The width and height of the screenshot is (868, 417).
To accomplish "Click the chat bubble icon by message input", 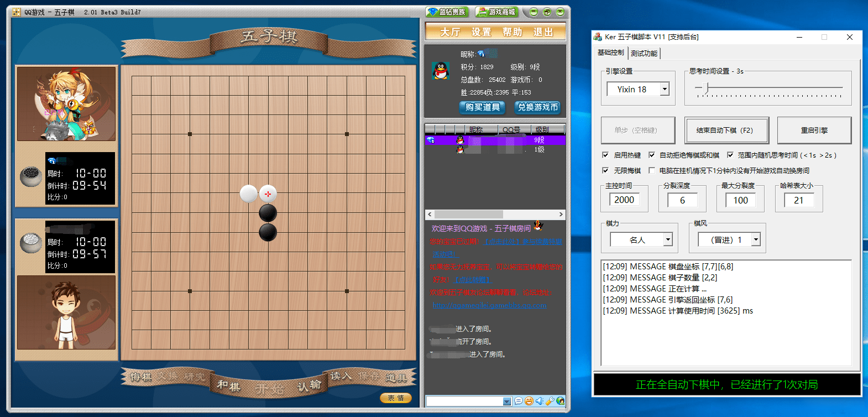I will click(x=519, y=401).
